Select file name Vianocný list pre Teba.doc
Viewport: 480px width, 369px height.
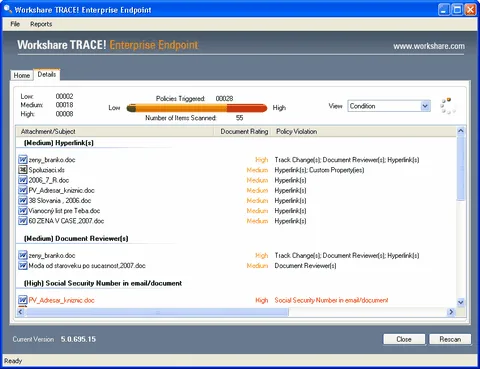64,211
